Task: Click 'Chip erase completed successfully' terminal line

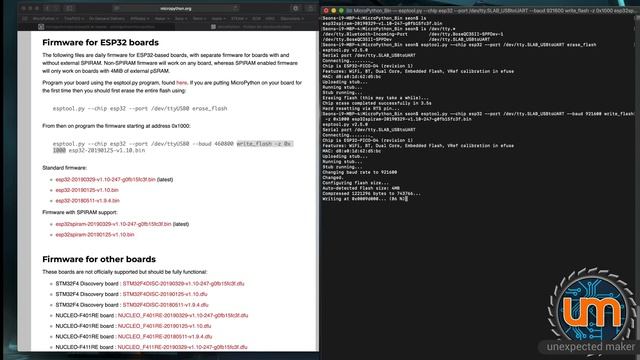Action: 377,103
